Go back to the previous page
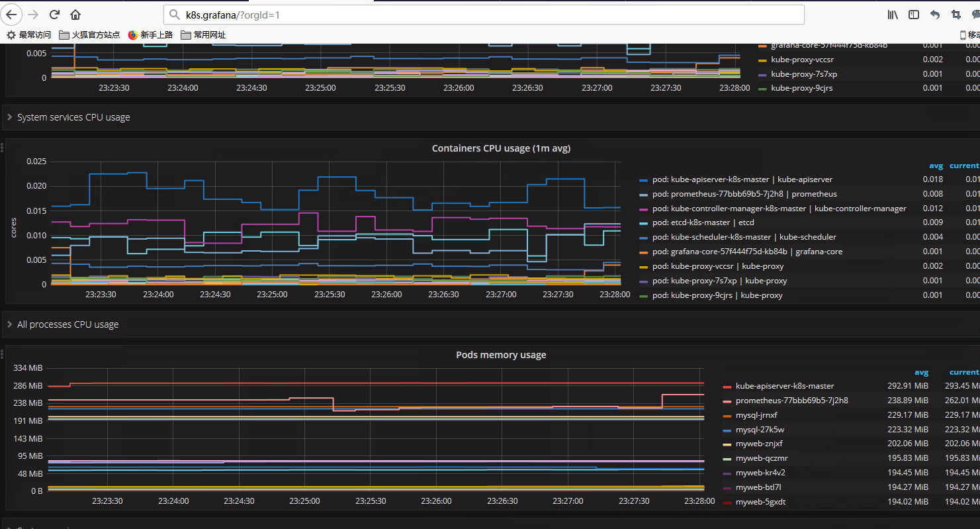Screen dimensions: 980x529 pos(12,15)
